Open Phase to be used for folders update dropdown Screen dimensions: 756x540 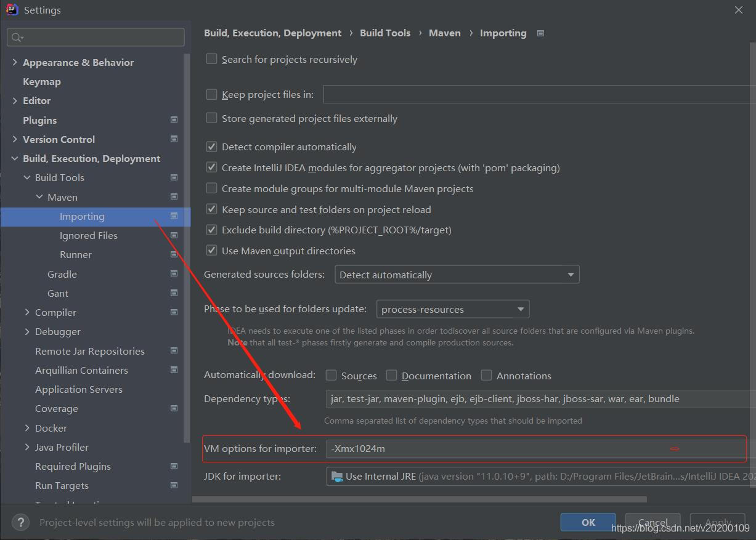pos(453,309)
